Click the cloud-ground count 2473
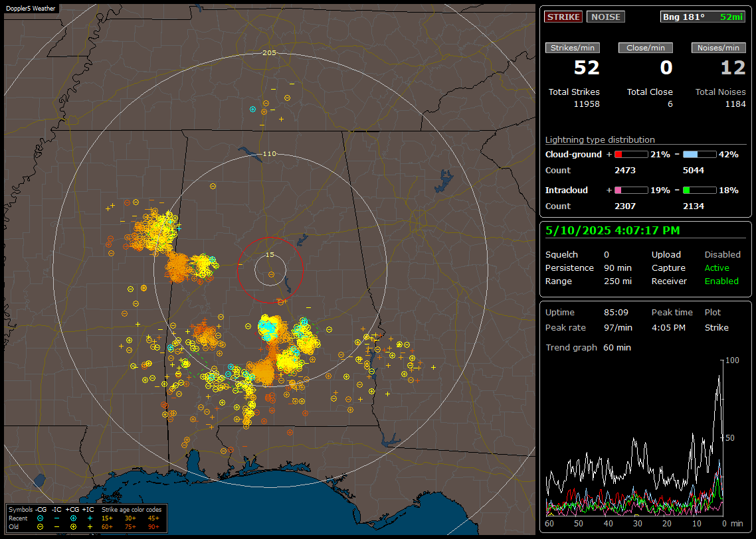756x539 pixels. pyautogui.click(x=625, y=171)
